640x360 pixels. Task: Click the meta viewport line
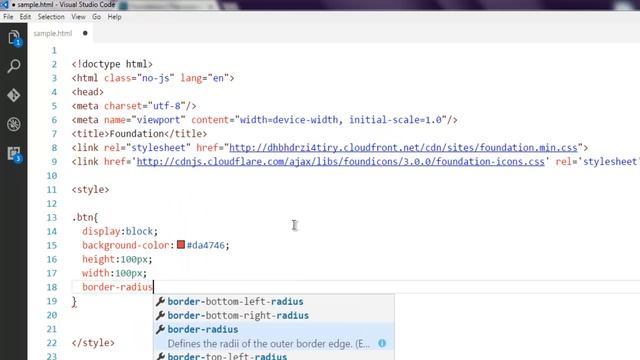[x=264, y=120]
